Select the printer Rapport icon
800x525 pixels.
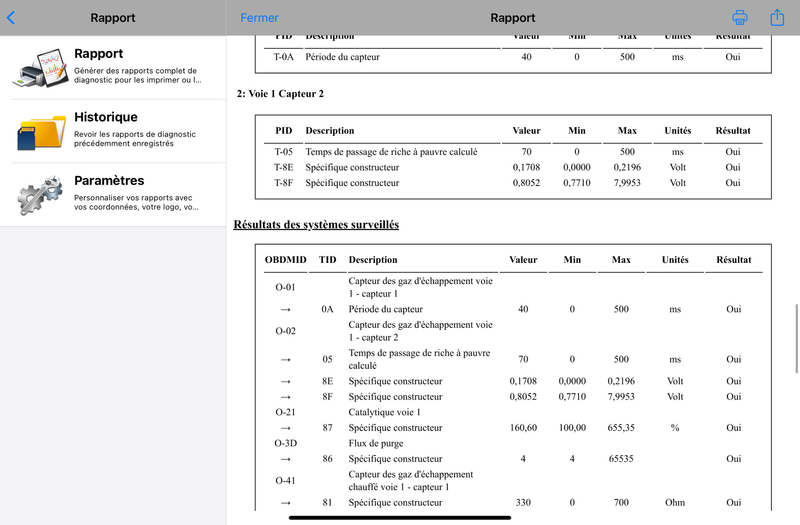[x=41, y=68]
